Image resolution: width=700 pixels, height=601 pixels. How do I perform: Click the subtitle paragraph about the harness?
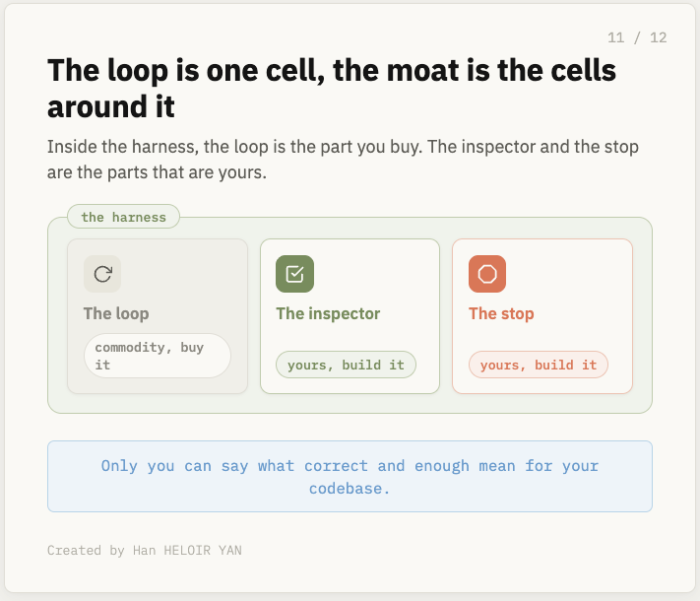pyautogui.click(x=343, y=160)
